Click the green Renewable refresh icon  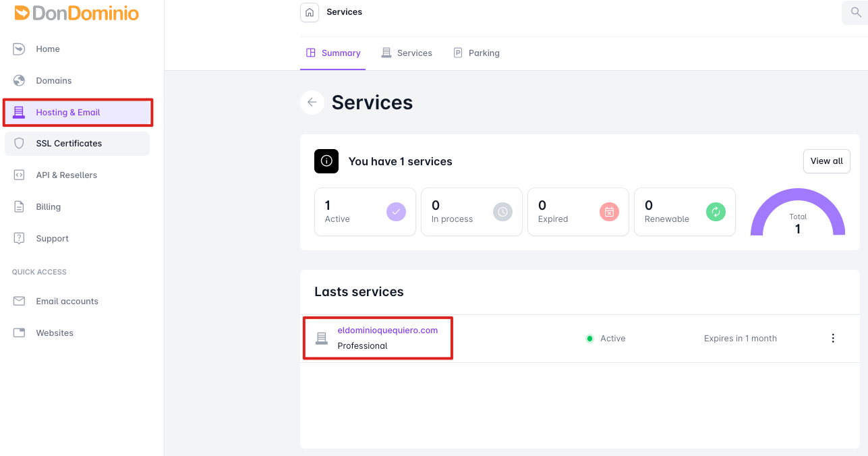716,212
